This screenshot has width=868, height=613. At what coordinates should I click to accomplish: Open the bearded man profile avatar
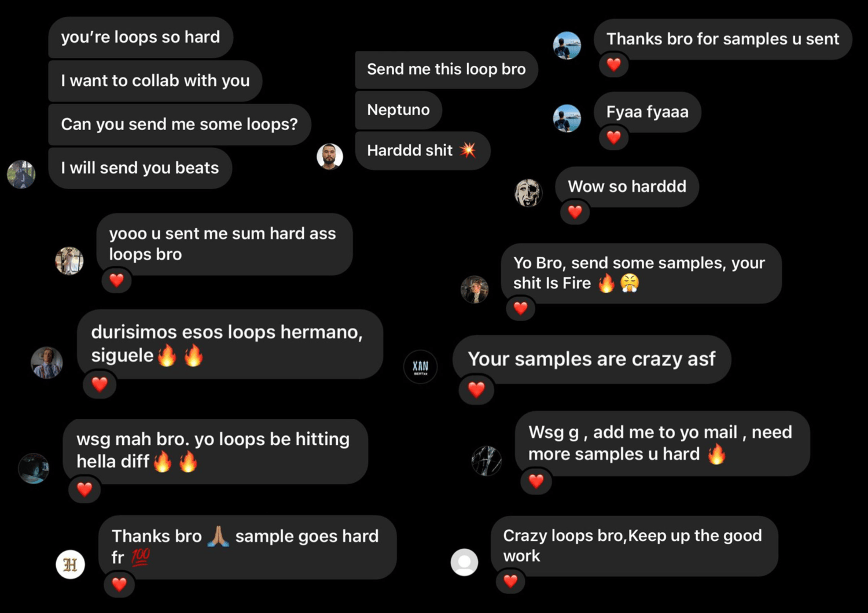pyautogui.click(x=330, y=156)
